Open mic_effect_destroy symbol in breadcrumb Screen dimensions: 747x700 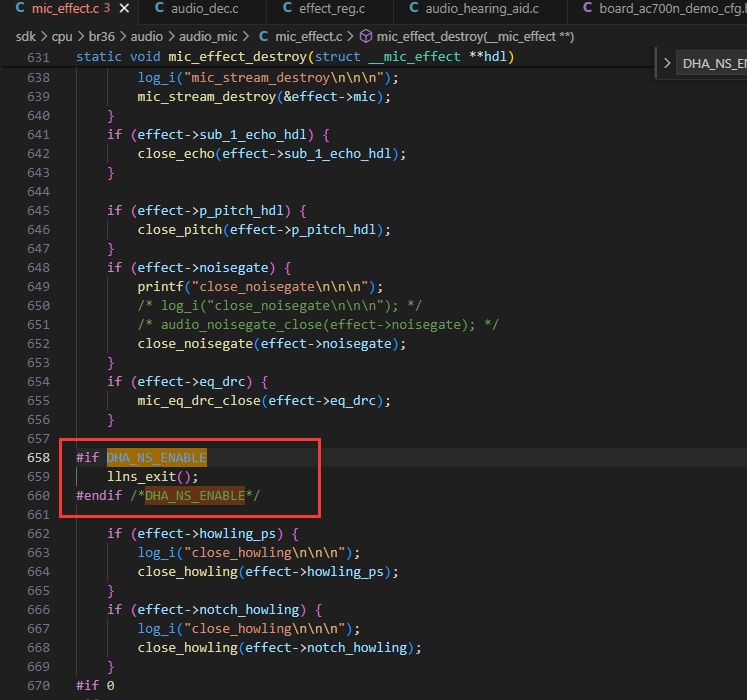point(475,37)
